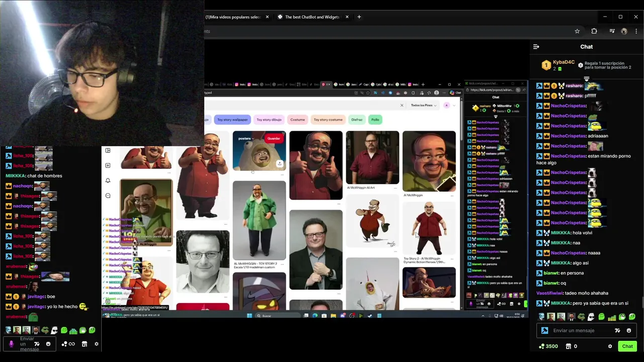Bookmark page with the star icon
This screenshot has height=362, width=644.
[577, 31]
